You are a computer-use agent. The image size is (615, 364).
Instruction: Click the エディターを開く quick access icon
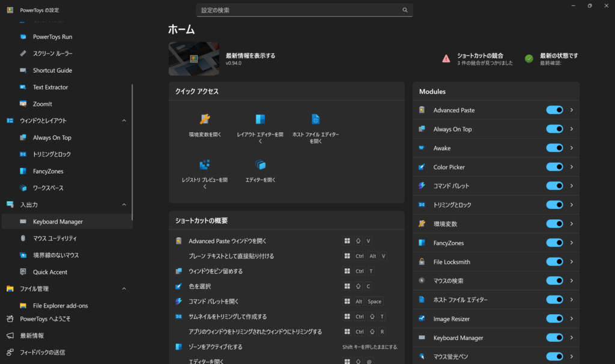(x=260, y=165)
